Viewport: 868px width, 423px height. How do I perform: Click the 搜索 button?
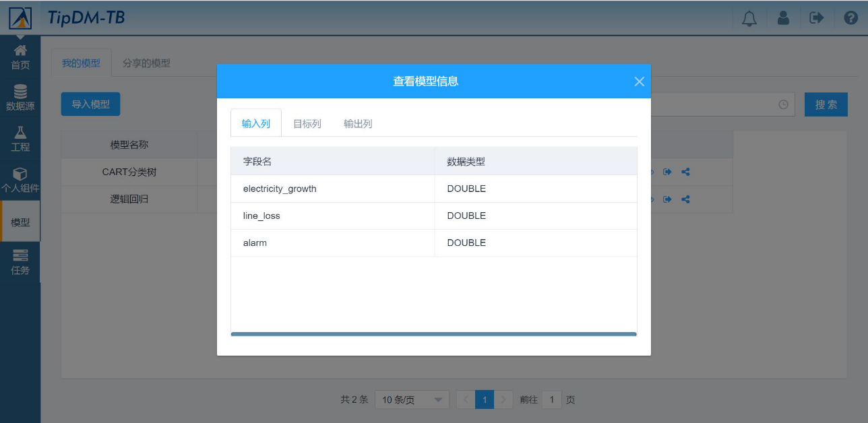(826, 104)
